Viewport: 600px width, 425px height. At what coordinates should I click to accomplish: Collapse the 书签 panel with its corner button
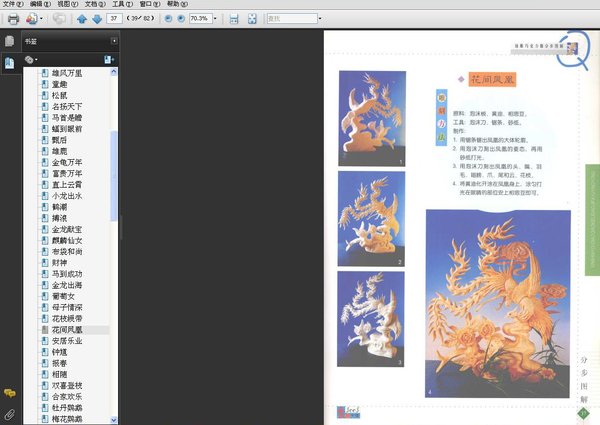[x=114, y=41]
